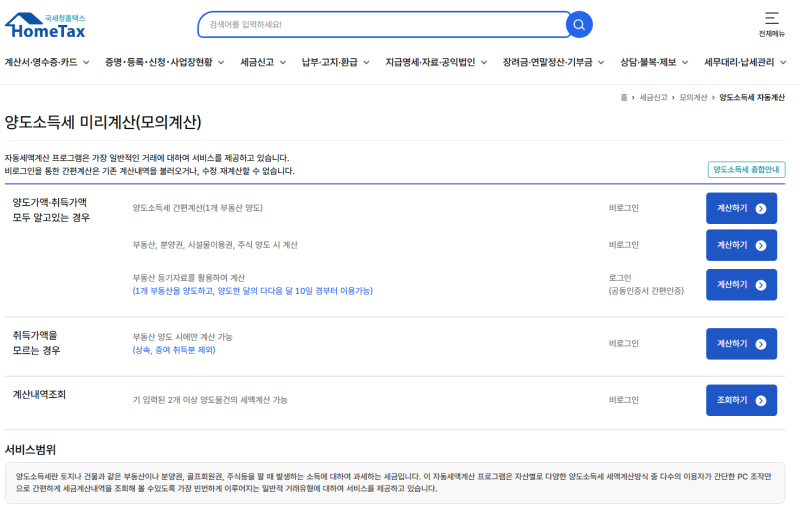Click 계산하기 for 취득가액을 모르는 경우
Screen dimensions: 800x512
tap(741, 344)
